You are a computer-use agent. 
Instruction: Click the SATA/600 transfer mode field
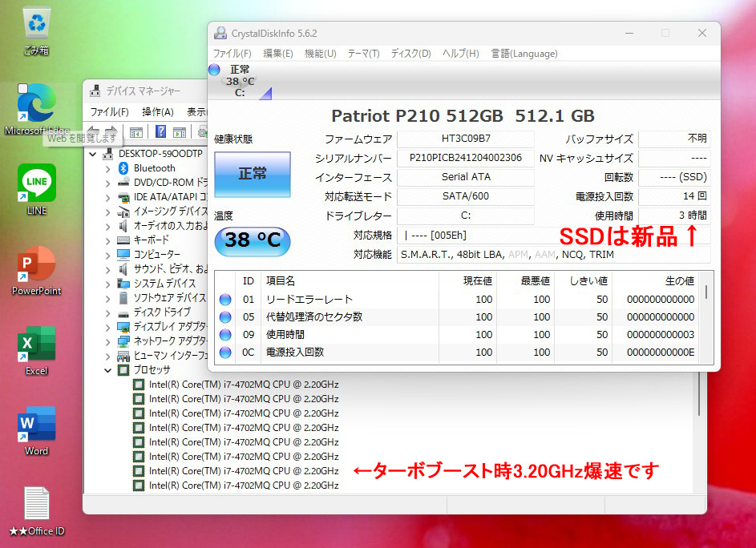466,196
